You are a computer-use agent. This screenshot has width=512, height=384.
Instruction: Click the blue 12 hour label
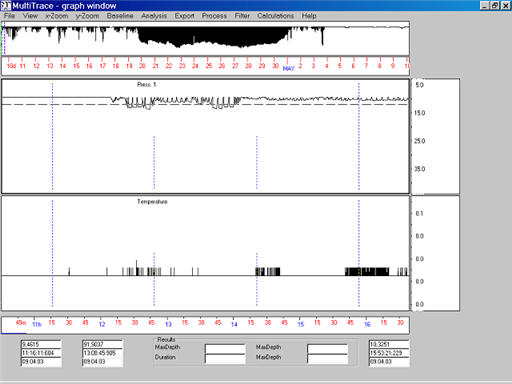tap(102, 324)
